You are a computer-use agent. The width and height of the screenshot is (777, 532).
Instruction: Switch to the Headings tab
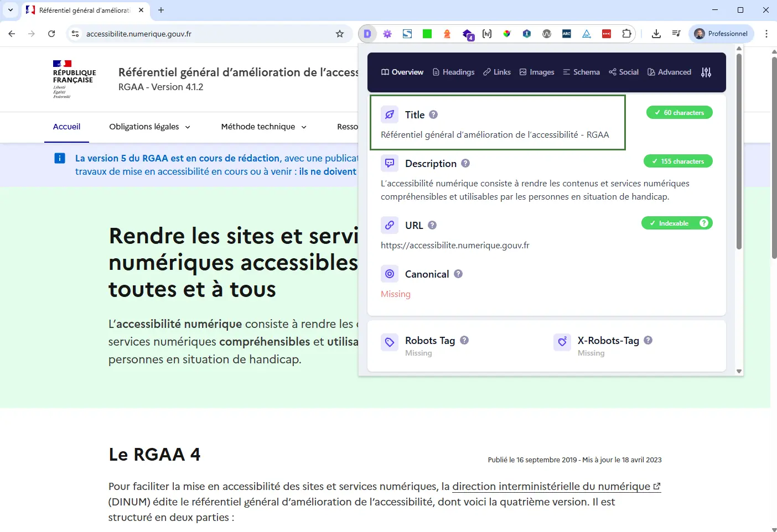453,72
